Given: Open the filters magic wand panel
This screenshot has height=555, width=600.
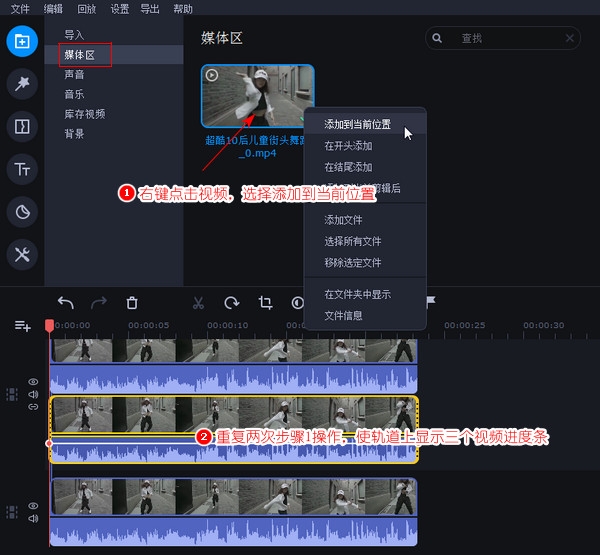Looking at the screenshot, I should coord(22,83).
